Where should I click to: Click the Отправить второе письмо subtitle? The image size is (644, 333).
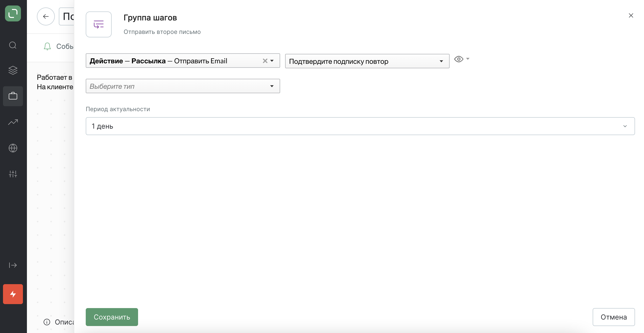[x=162, y=32]
